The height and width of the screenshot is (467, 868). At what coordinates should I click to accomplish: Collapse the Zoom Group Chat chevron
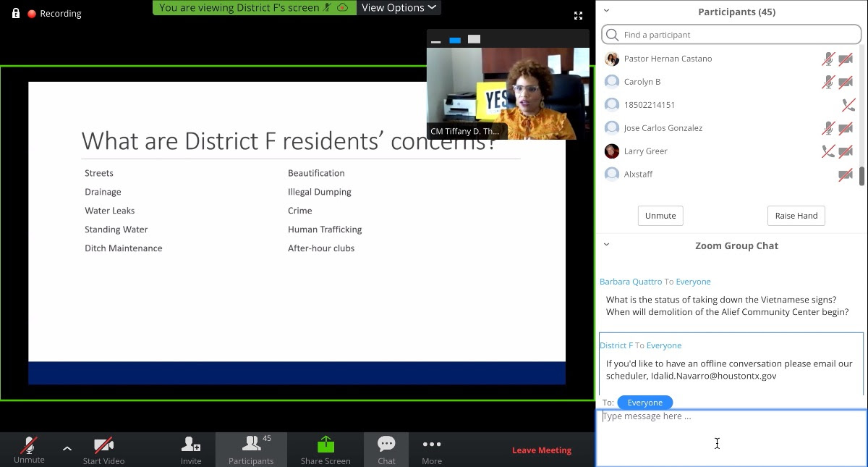[x=606, y=245]
